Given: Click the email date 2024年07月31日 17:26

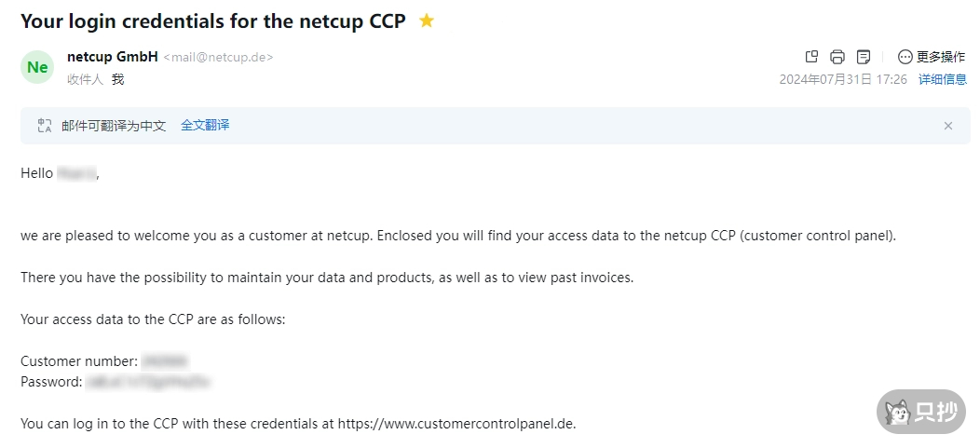Looking at the screenshot, I should (843, 79).
